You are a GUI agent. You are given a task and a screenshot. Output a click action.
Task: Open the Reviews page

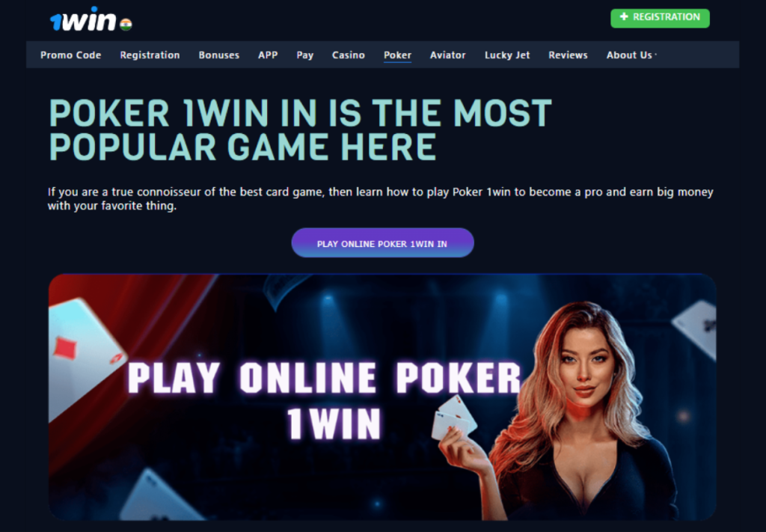click(x=569, y=55)
